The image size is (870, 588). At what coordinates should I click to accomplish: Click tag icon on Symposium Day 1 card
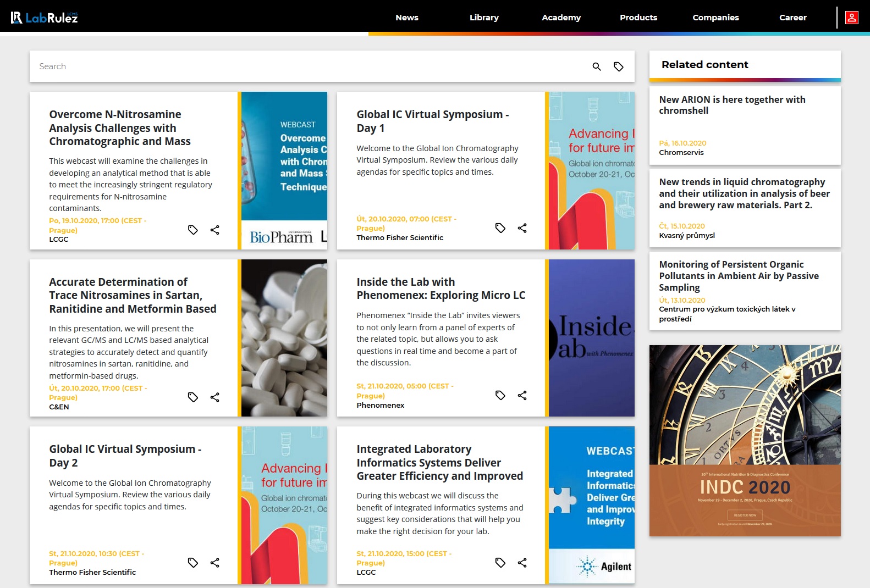[x=500, y=228]
